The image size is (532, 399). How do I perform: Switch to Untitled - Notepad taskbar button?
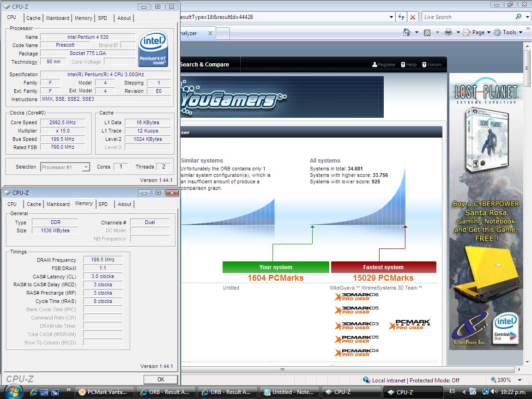[290, 392]
